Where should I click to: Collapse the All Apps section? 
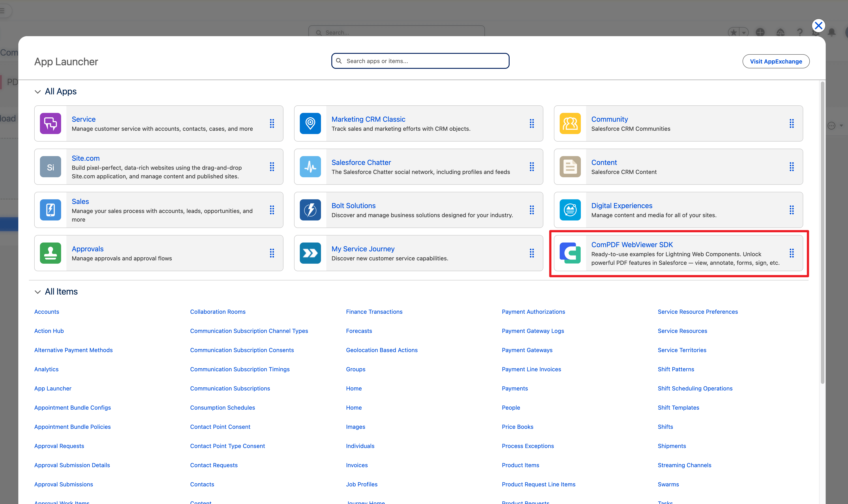point(38,92)
